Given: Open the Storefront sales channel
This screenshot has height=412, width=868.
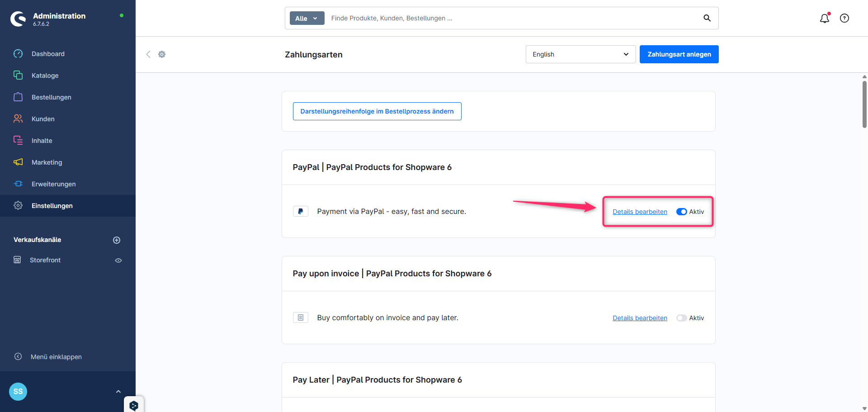Looking at the screenshot, I should [x=45, y=260].
